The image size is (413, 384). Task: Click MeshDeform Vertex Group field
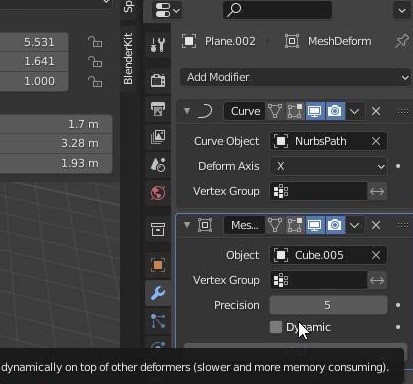pos(318,280)
